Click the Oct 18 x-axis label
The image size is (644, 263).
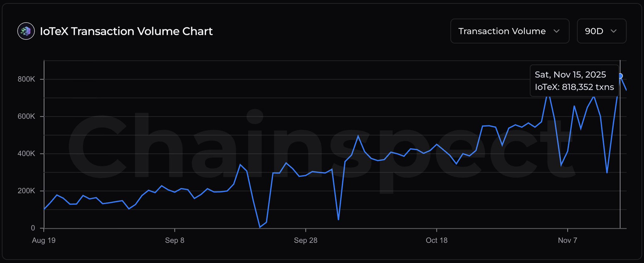point(436,240)
